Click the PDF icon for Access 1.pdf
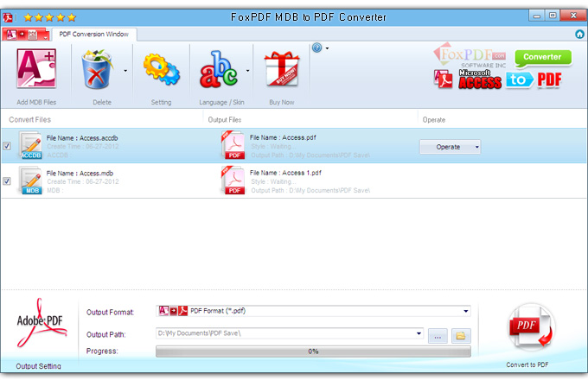Image resolution: width=588 pixels, height=380 pixels. pyautogui.click(x=233, y=180)
